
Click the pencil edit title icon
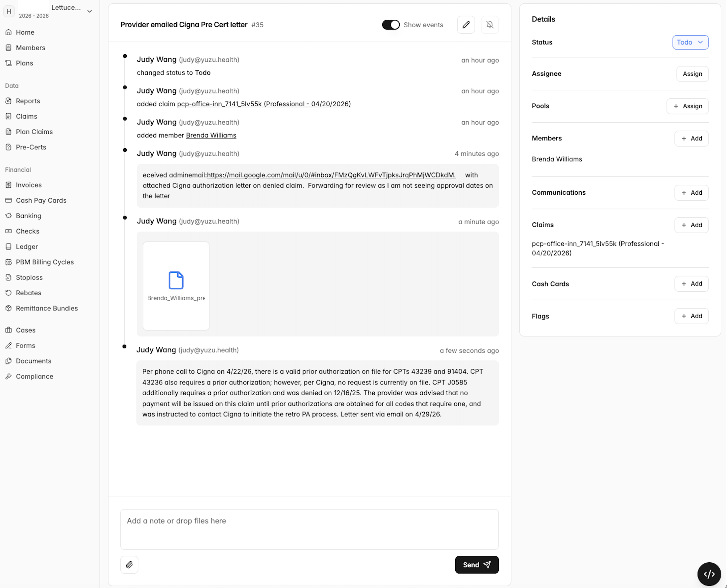(x=466, y=25)
